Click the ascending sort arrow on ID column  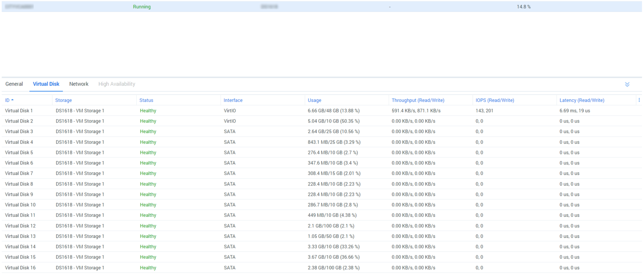(x=13, y=99)
